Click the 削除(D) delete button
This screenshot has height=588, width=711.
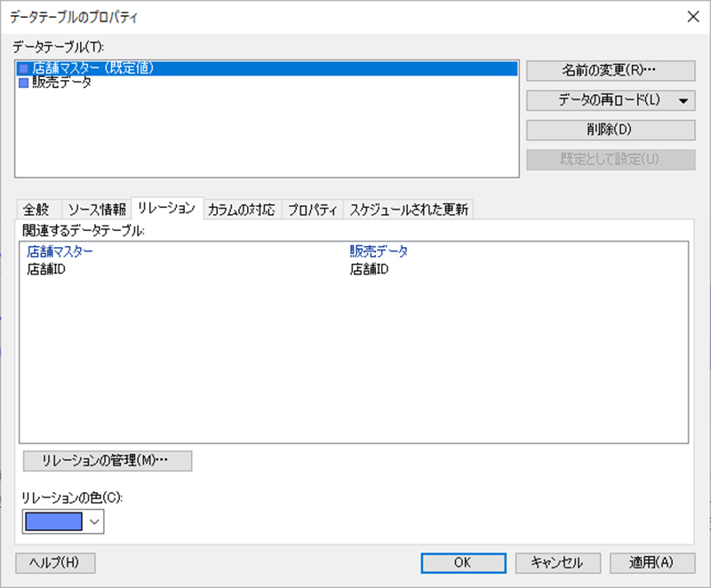point(611,130)
